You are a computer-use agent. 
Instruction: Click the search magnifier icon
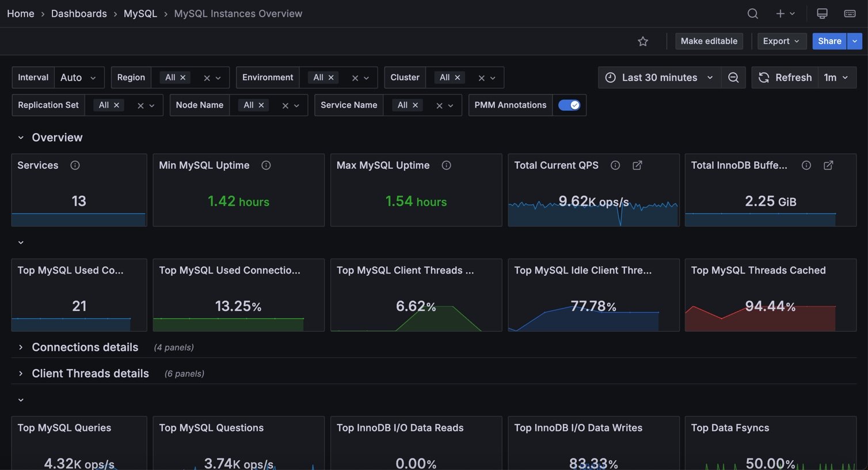pyautogui.click(x=752, y=14)
